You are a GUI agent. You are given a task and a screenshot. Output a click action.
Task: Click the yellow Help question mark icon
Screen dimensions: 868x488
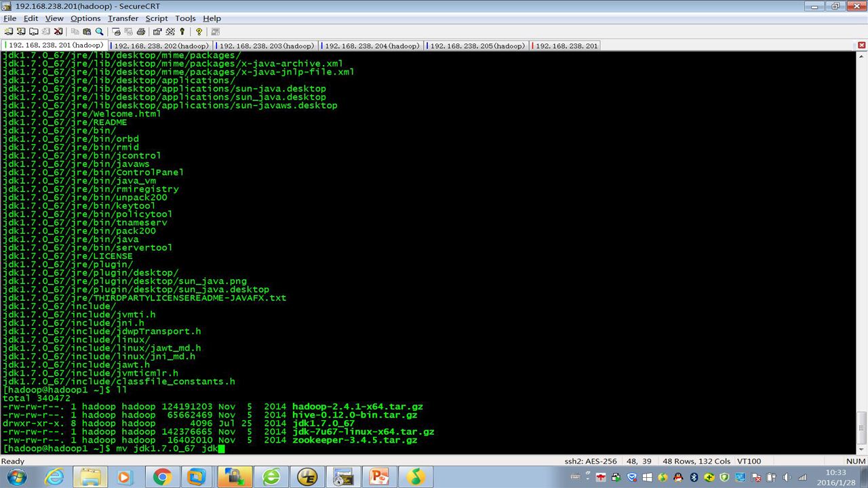coord(199,32)
